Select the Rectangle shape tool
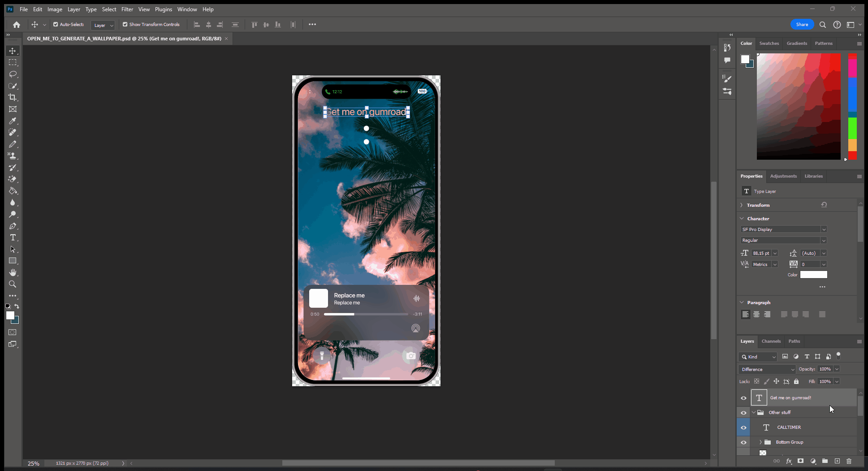 point(13,261)
